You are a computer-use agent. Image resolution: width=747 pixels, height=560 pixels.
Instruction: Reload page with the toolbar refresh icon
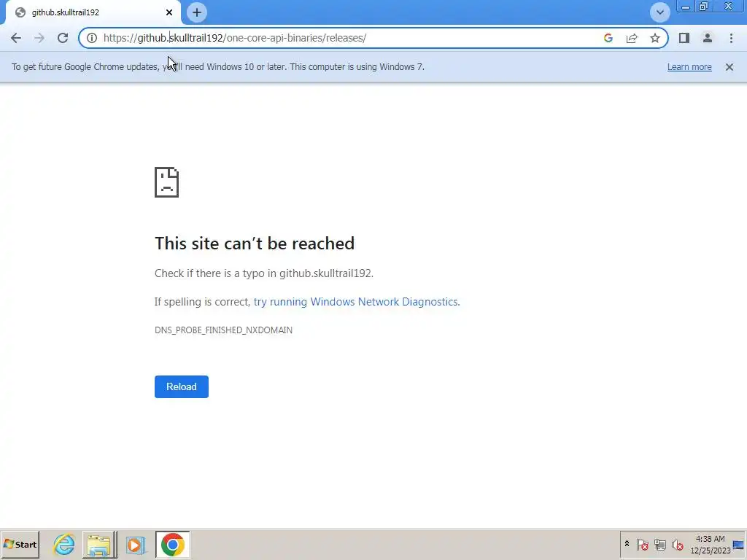point(63,38)
